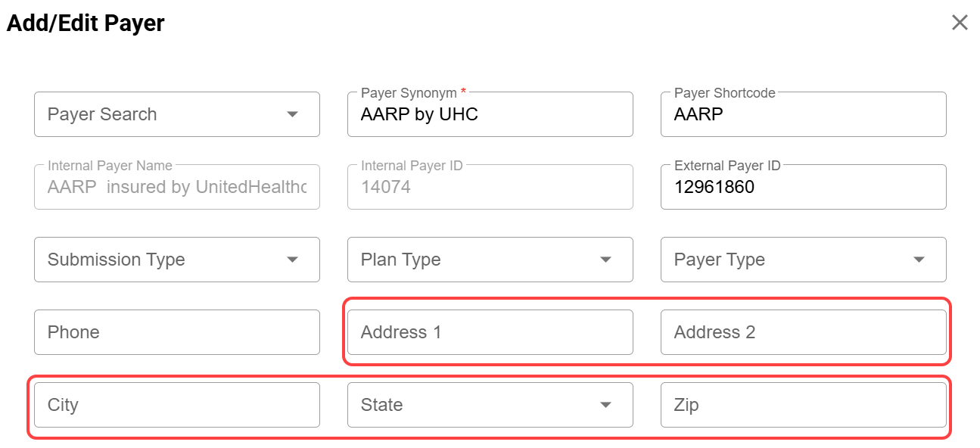Open the Payer Search dropdown arrow
The width and height of the screenshot is (980, 448).
click(292, 114)
